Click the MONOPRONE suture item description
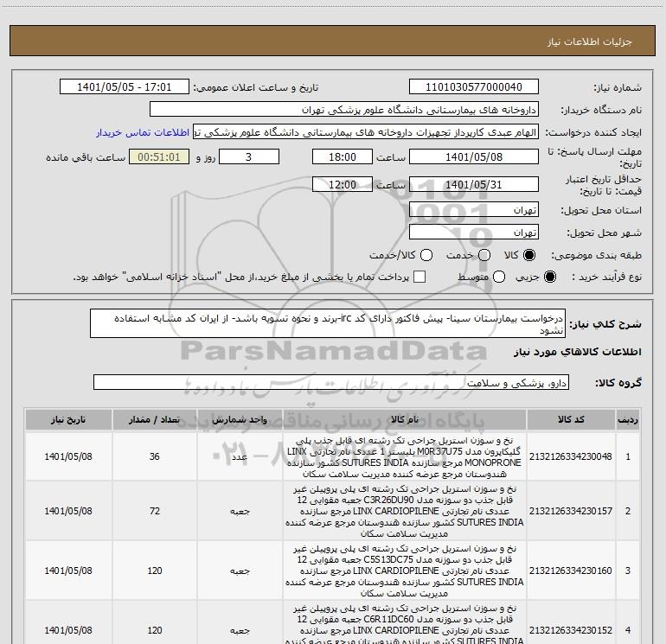Image resolution: width=666 pixels, height=644 pixels. pyautogui.click(x=405, y=457)
